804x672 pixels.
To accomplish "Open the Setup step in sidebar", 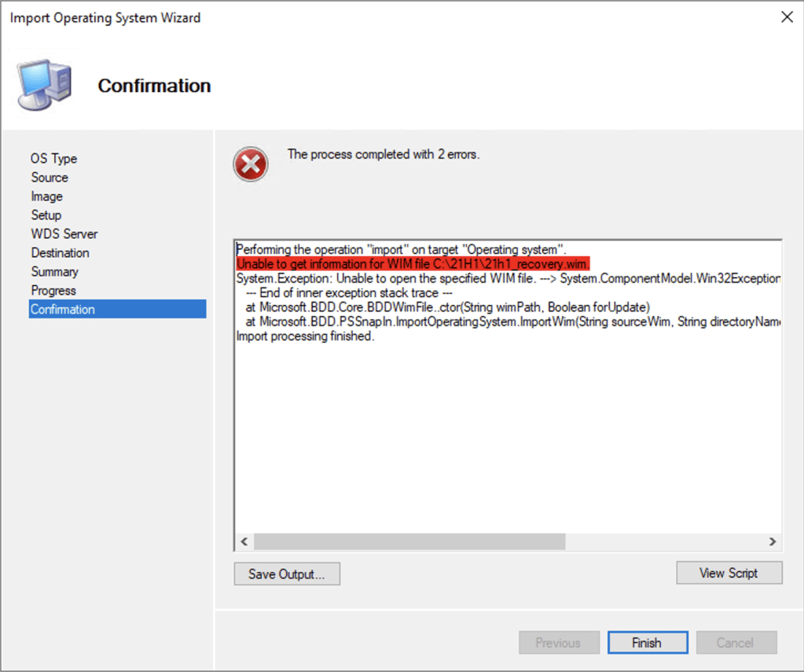I will pyautogui.click(x=46, y=215).
